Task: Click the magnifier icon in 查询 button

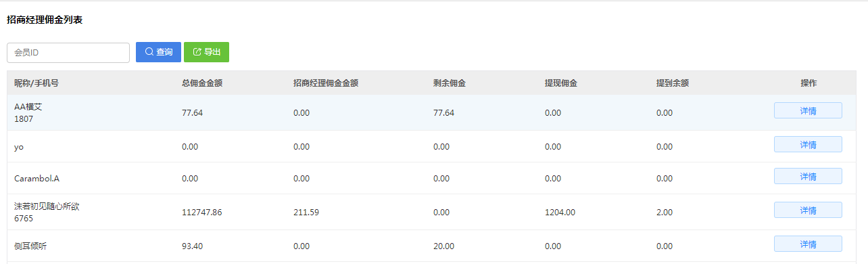Action: [x=149, y=52]
